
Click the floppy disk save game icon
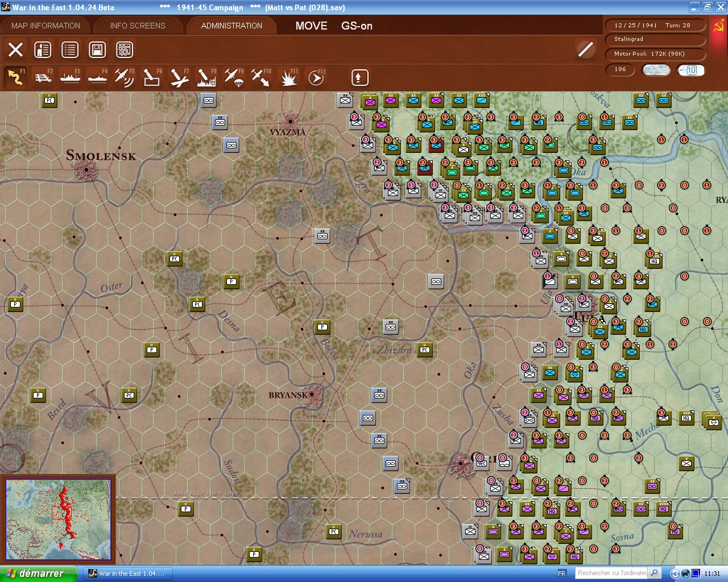pyautogui.click(x=97, y=49)
